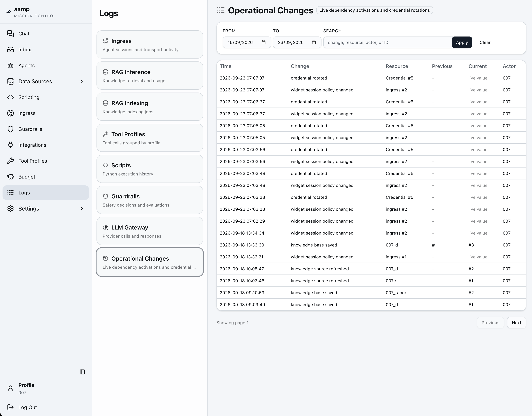
Task: Open the RAG Inference logs card
Action: tap(150, 76)
